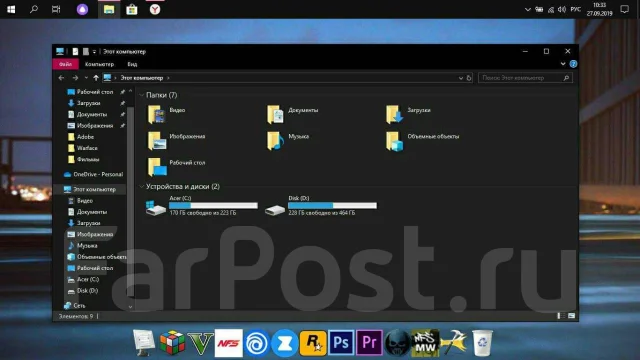The height and width of the screenshot is (360, 640).
Task: Open the Acer (C:) drive
Action: pos(202,205)
